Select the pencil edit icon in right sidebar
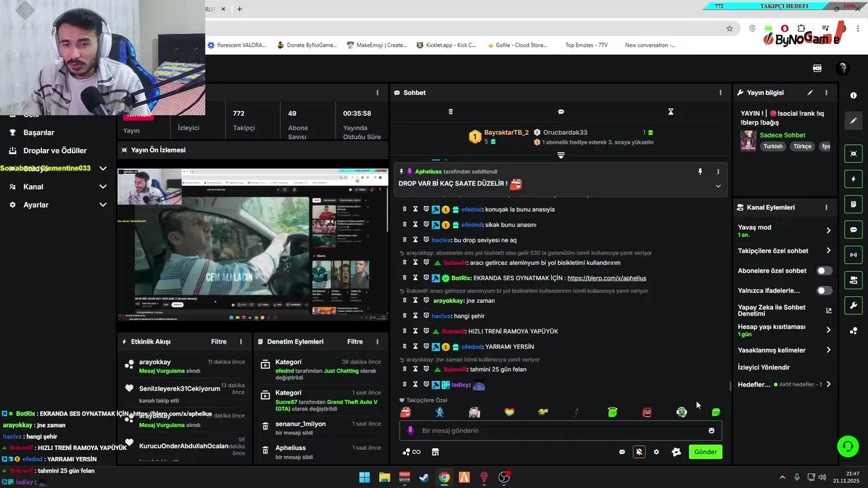 tap(853, 121)
